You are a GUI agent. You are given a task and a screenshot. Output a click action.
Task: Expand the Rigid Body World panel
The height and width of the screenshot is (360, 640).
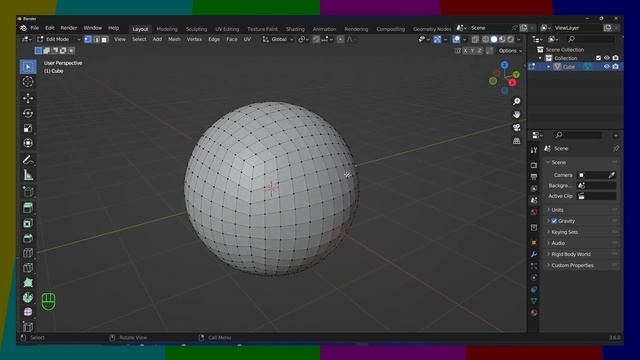click(570, 254)
